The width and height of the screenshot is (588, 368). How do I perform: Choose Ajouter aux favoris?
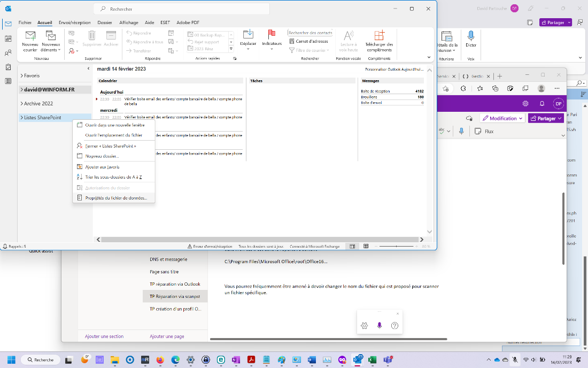[x=114, y=167]
